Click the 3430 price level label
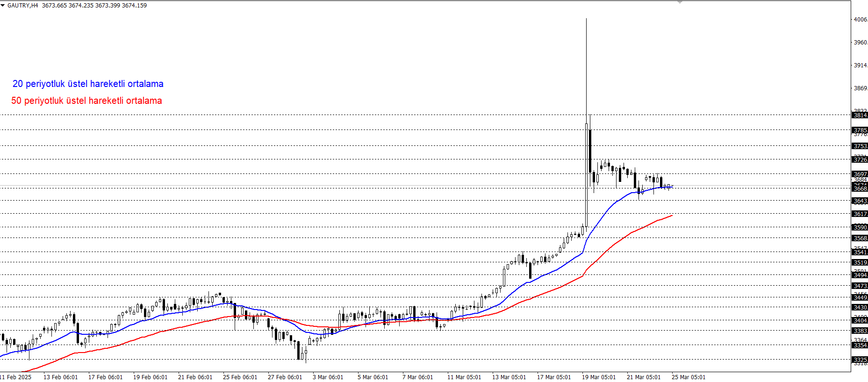Image resolution: width=868 pixels, height=382 pixels. tap(860, 307)
